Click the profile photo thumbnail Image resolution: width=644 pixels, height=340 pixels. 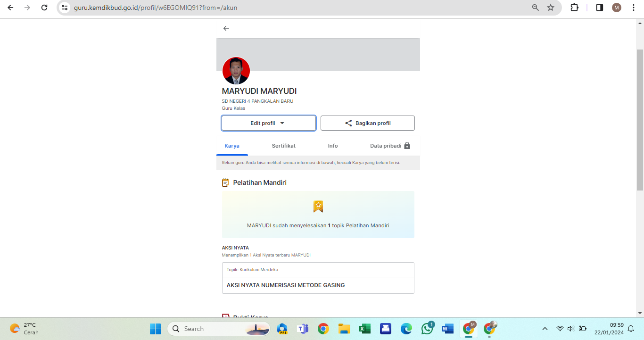click(x=236, y=71)
